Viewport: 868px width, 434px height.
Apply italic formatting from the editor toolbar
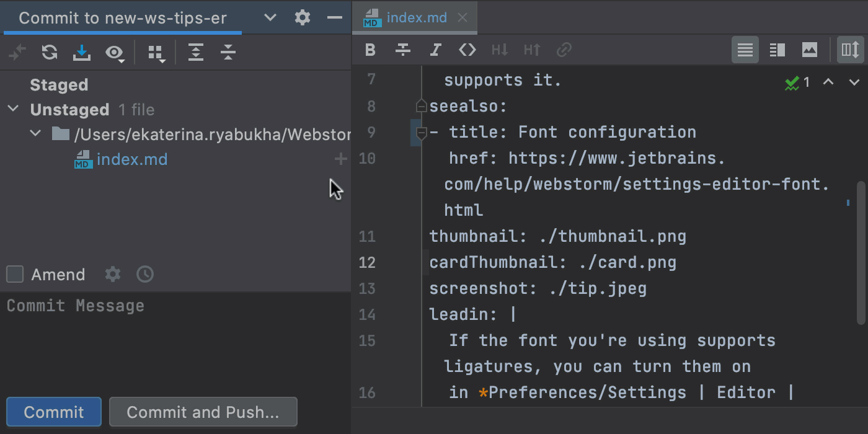coord(435,50)
